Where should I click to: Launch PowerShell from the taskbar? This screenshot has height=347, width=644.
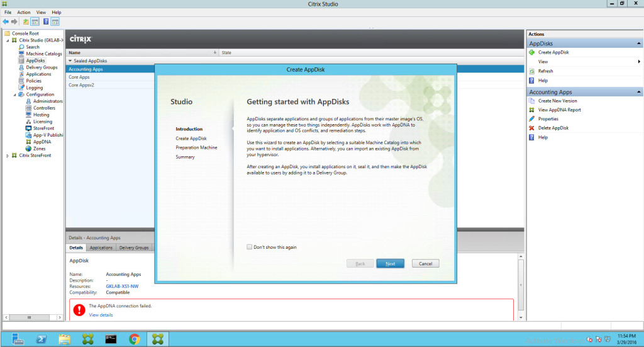tap(41, 339)
